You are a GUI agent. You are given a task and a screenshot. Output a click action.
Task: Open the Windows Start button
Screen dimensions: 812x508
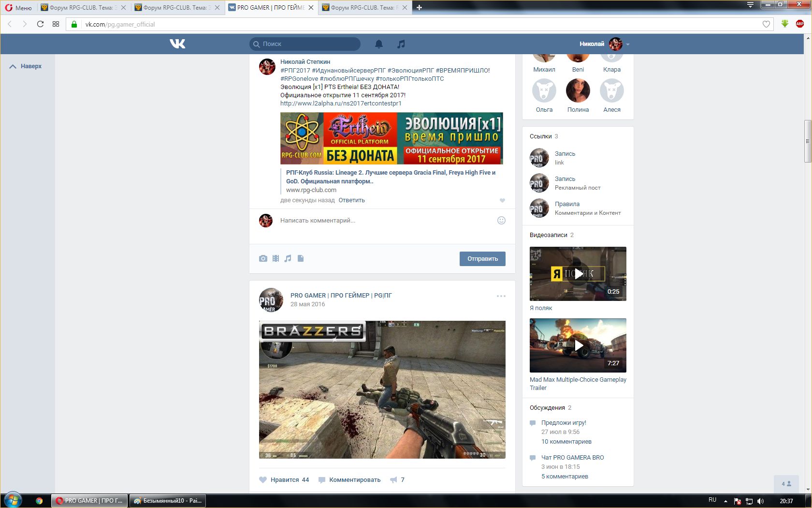(13, 500)
